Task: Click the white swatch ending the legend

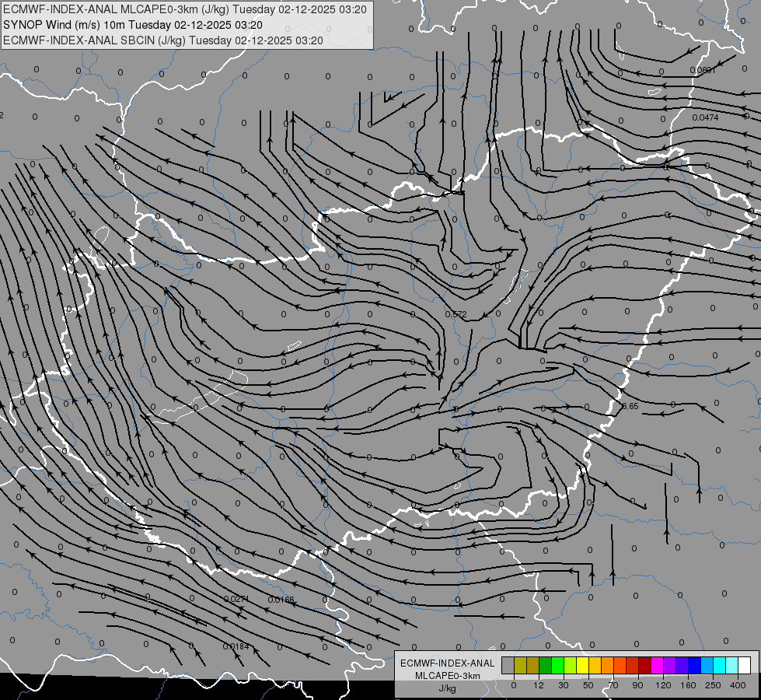Action: 744,665
